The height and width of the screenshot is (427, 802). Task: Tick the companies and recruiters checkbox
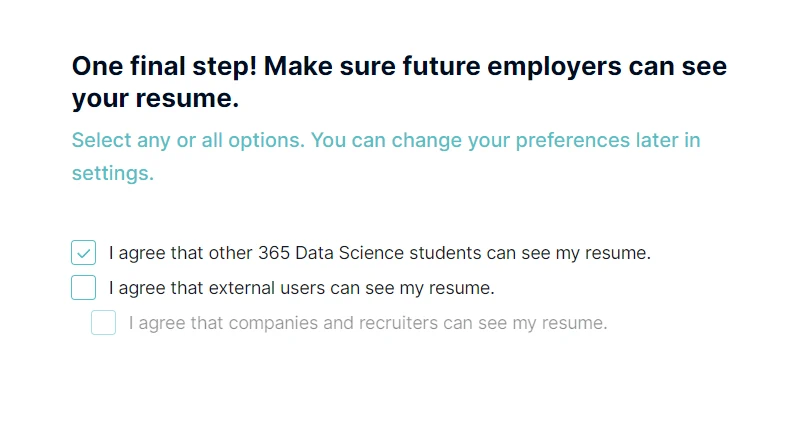click(x=103, y=323)
